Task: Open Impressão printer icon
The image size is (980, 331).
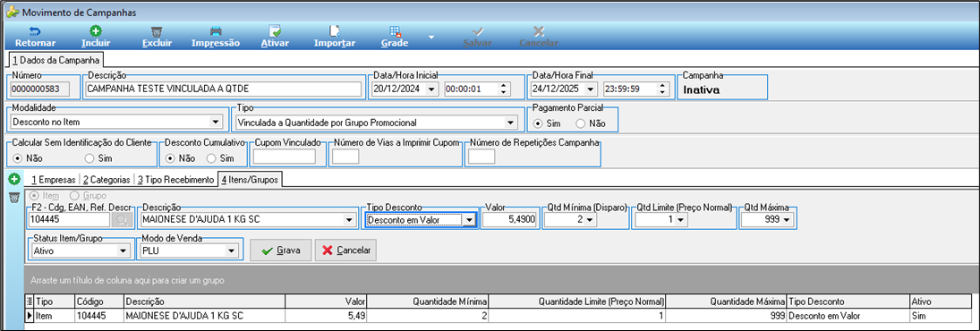Action: coord(215,30)
